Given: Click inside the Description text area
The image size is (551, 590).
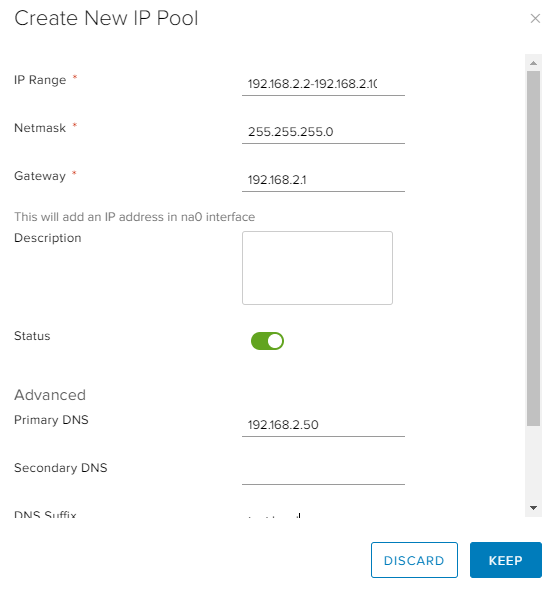Looking at the screenshot, I should 317,268.
